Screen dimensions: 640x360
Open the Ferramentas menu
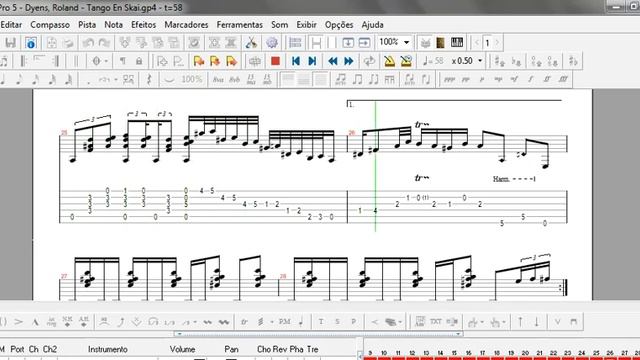click(x=240, y=25)
